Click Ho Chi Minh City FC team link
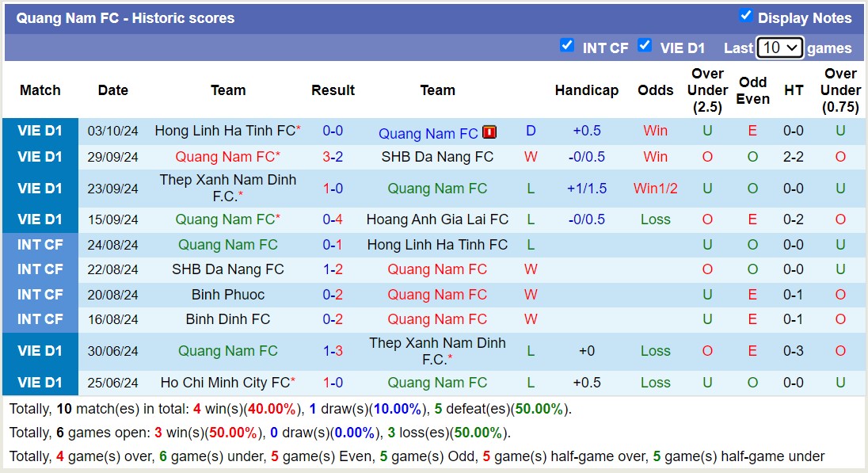868x473 pixels. click(x=225, y=383)
